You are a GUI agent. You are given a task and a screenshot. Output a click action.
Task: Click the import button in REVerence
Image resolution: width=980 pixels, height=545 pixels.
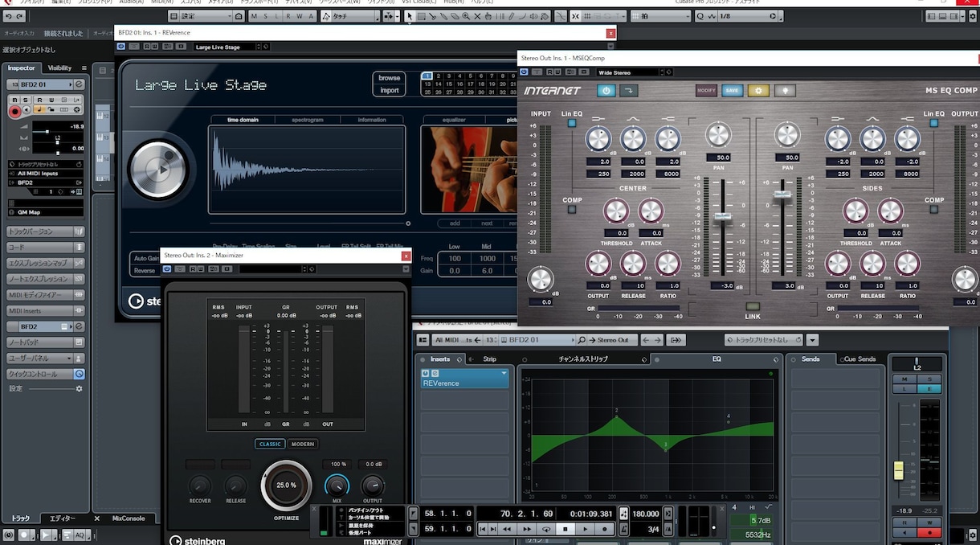click(390, 90)
